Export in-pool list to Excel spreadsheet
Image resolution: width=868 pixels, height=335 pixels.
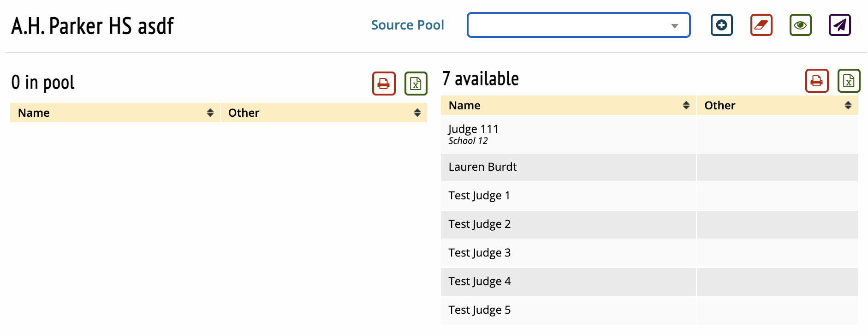pyautogui.click(x=416, y=84)
